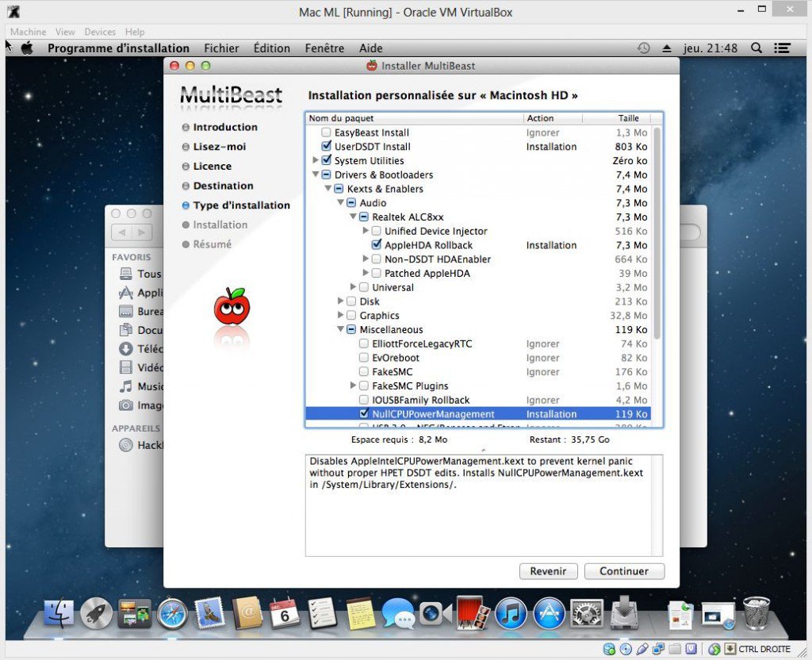The width and height of the screenshot is (812, 660).
Task: Select the Disk row in package list
Action: pos(478,301)
